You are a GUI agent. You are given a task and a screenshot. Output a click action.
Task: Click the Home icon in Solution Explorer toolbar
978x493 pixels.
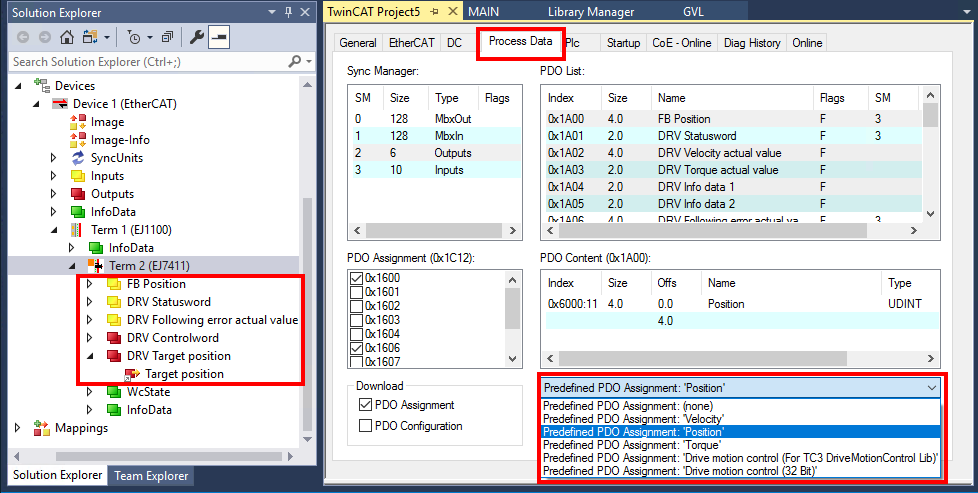pyautogui.click(x=66, y=37)
